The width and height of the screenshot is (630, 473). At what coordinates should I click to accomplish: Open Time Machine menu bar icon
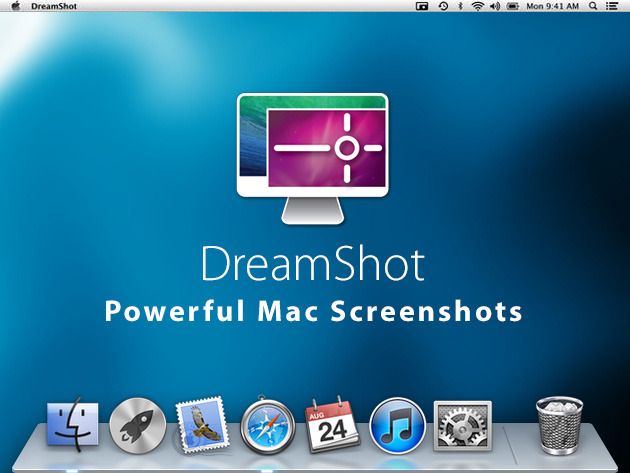pyautogui.click(x=442, y=6)
